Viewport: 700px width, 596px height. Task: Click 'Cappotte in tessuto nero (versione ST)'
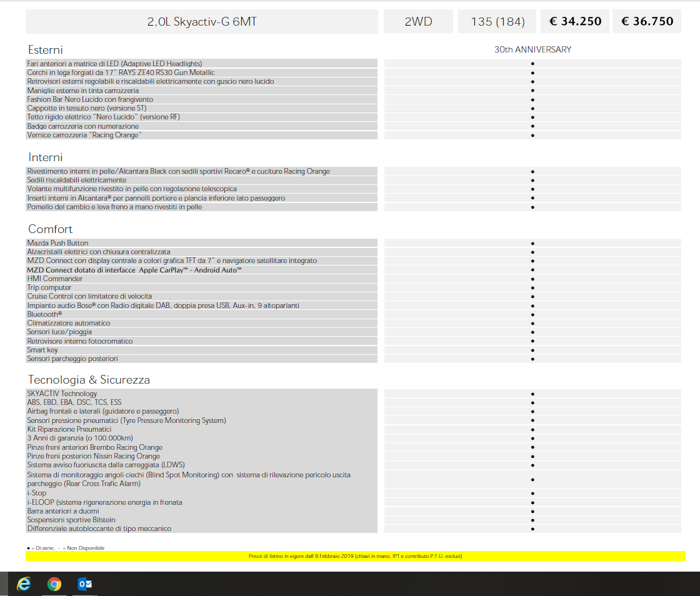point(201,109)
